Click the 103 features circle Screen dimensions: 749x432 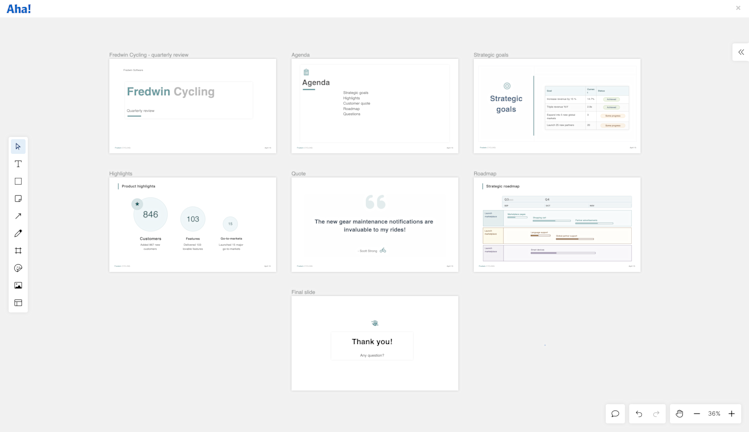click(x=193, y=219)
